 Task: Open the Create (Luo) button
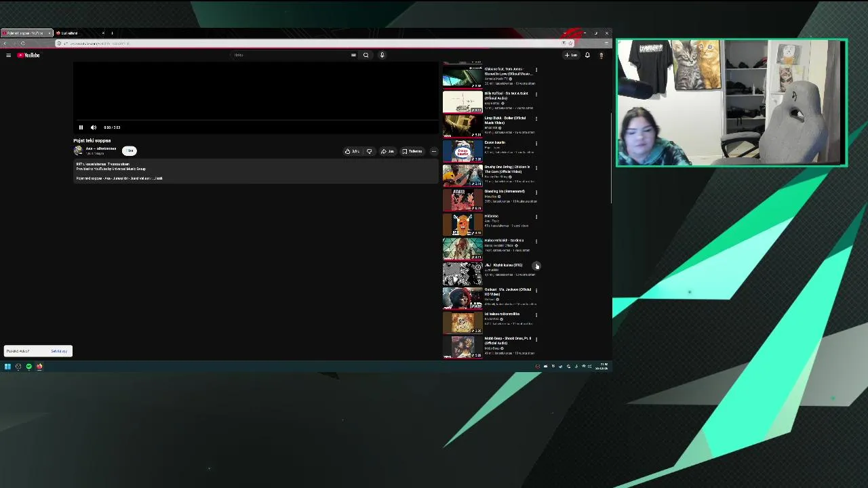click(x=571, y=55)
